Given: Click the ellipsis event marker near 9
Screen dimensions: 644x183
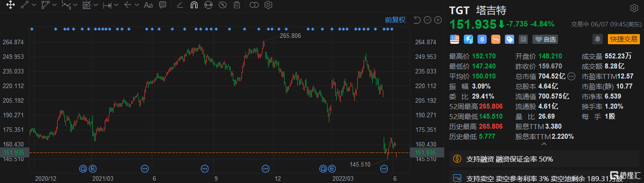Looking at the screenshot, I should [x=205, y=168].
